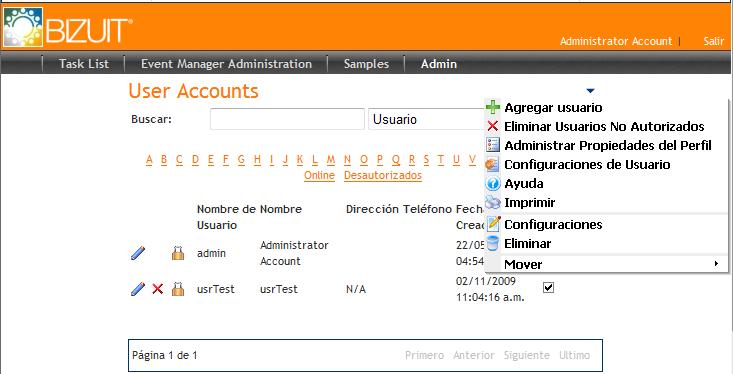
Task: Click into the Buscar search text field
Action: coord(287,119)
